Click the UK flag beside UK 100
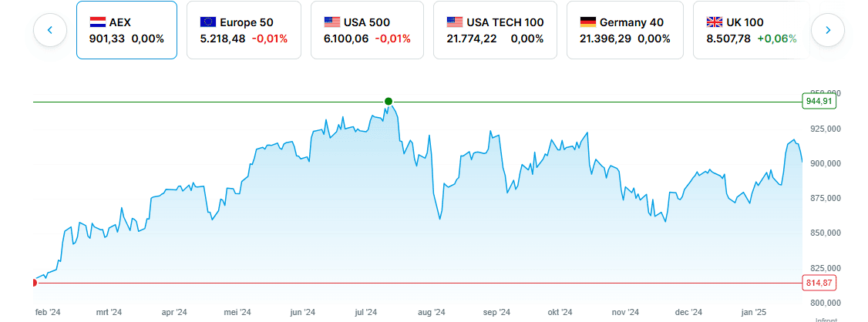868x322 pixels. (715, 22)
